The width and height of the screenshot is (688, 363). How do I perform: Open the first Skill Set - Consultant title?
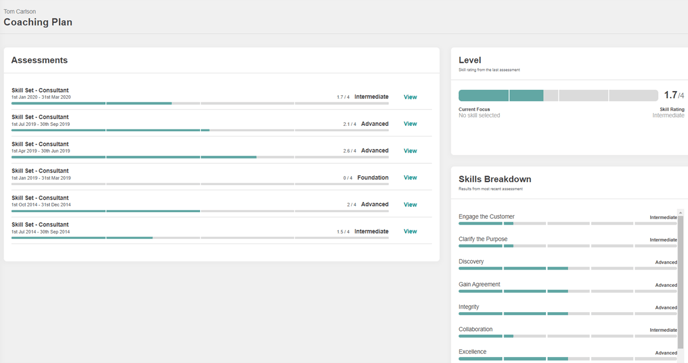tap(40, 90)
